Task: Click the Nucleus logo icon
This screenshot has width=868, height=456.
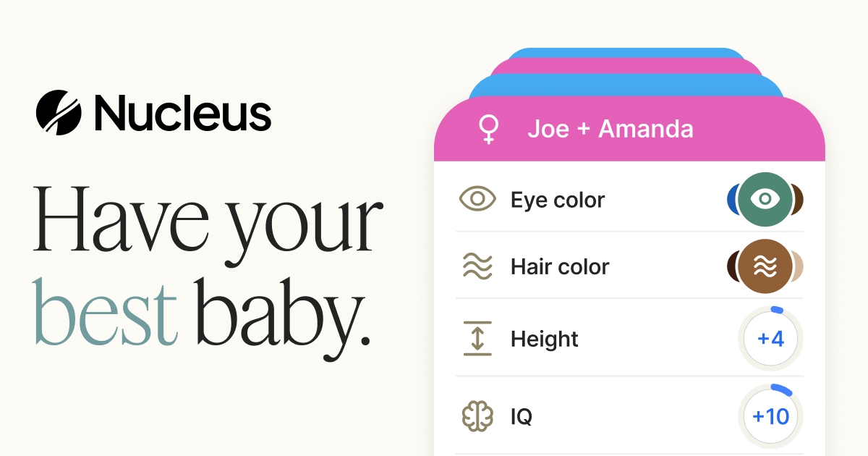Action: (x=58, y=113)
